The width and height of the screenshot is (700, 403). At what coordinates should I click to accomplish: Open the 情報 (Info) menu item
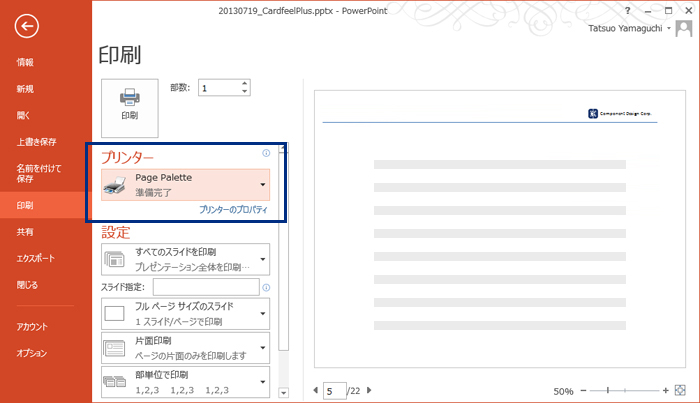tap(25, 62)
